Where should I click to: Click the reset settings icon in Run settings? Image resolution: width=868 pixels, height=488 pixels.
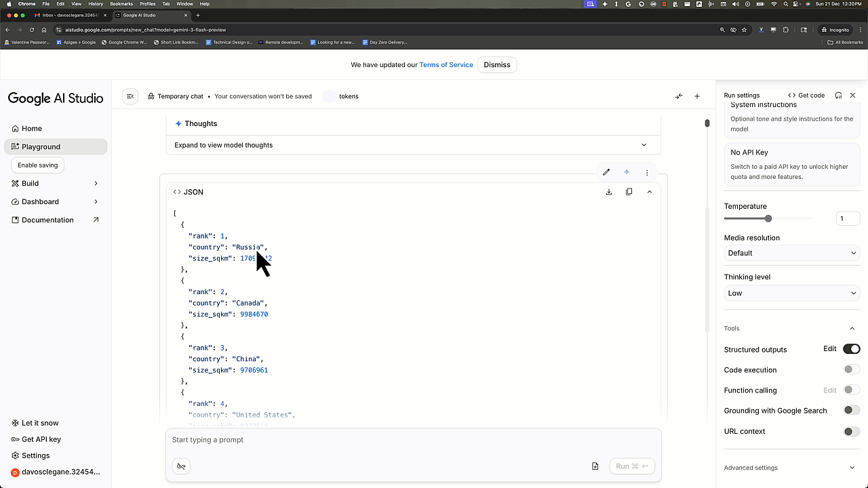839,96
